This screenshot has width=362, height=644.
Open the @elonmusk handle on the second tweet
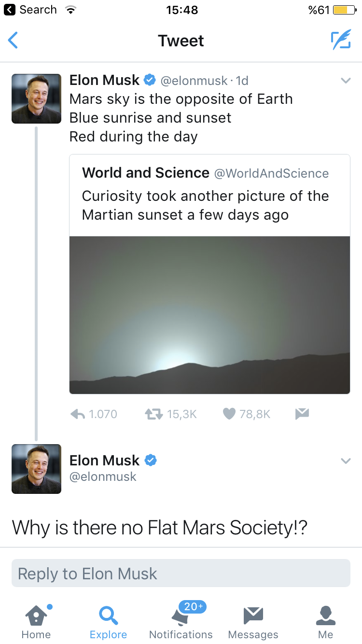pos(103,477)
